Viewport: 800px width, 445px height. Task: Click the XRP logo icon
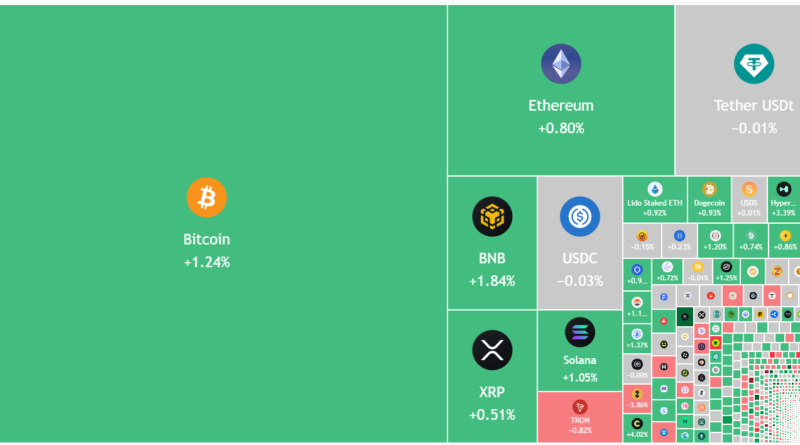(x=492, y=349)
